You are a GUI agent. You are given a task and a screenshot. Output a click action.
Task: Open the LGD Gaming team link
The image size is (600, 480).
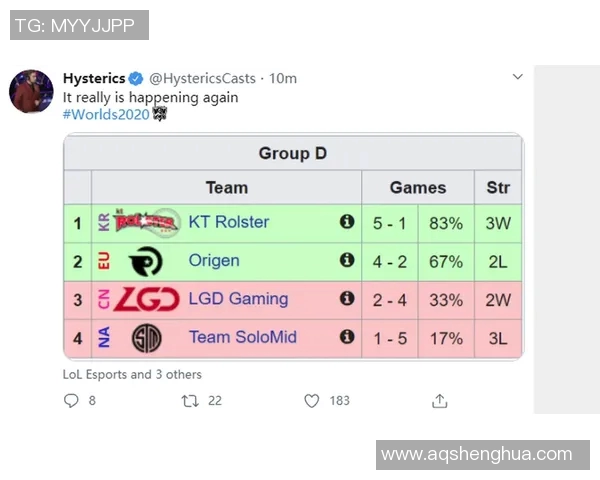238,298
